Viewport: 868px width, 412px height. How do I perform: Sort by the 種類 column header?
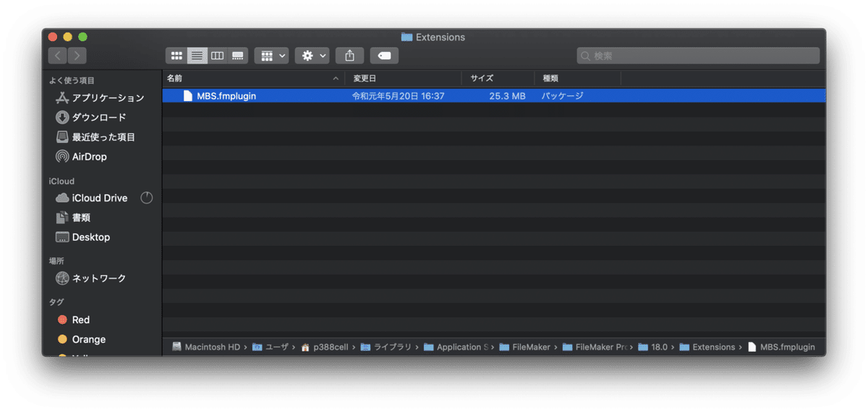pyautogui.click(x=577, y=78)
